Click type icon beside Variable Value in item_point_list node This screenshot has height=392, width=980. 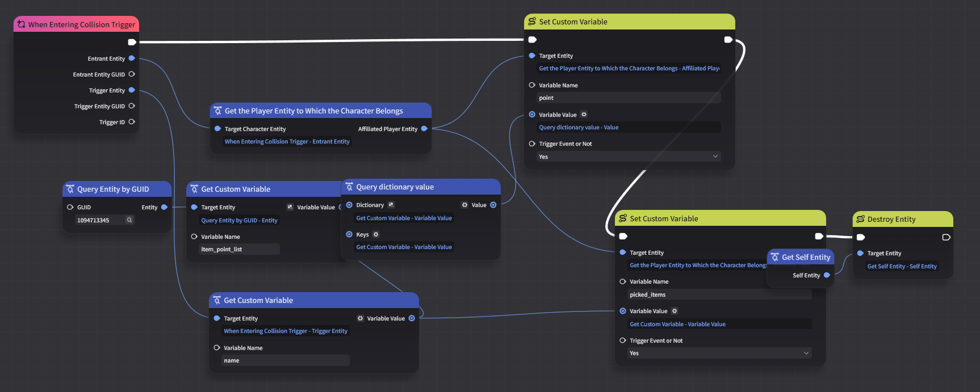tap(290, 207)
